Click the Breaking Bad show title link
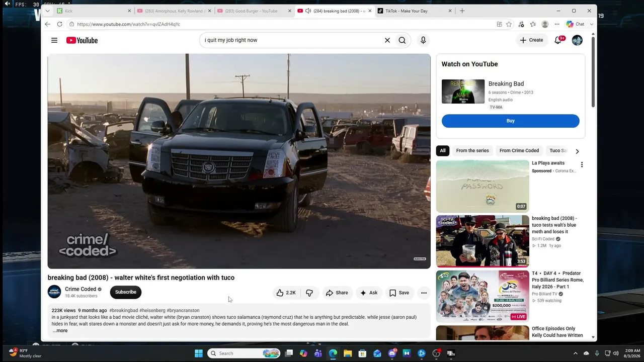 pyautogui.click(x=506, y=84)
